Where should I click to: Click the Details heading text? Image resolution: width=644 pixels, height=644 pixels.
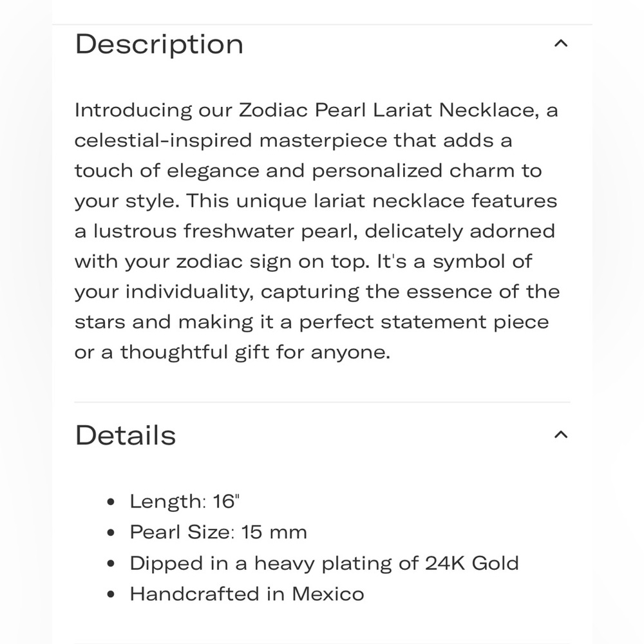pyautogui.click(x=126, y=435)
